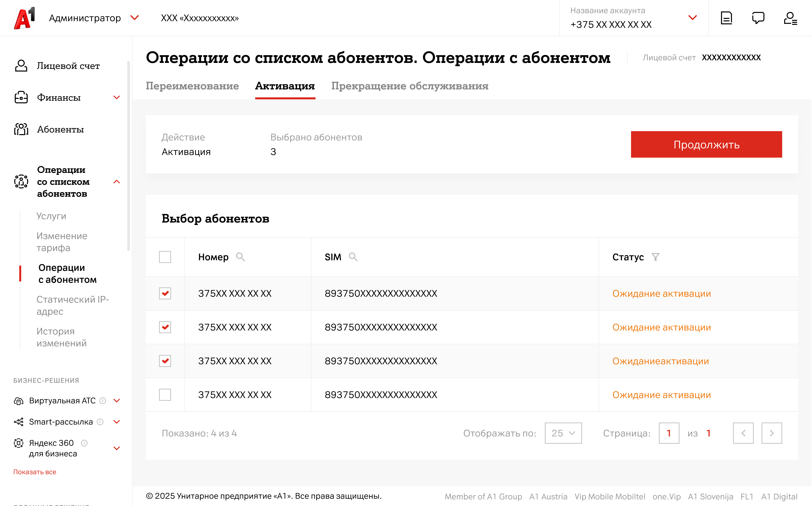The height and width of the screenshot is (506, 812).
Task: Switch to the Переименование tab
Action: [192, 86]
